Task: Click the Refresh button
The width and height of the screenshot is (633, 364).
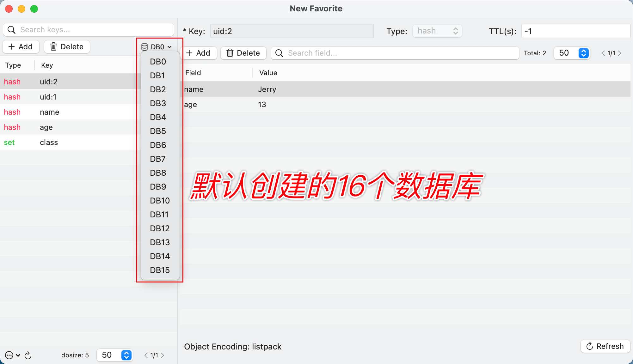Action: [x=605, y=346]
